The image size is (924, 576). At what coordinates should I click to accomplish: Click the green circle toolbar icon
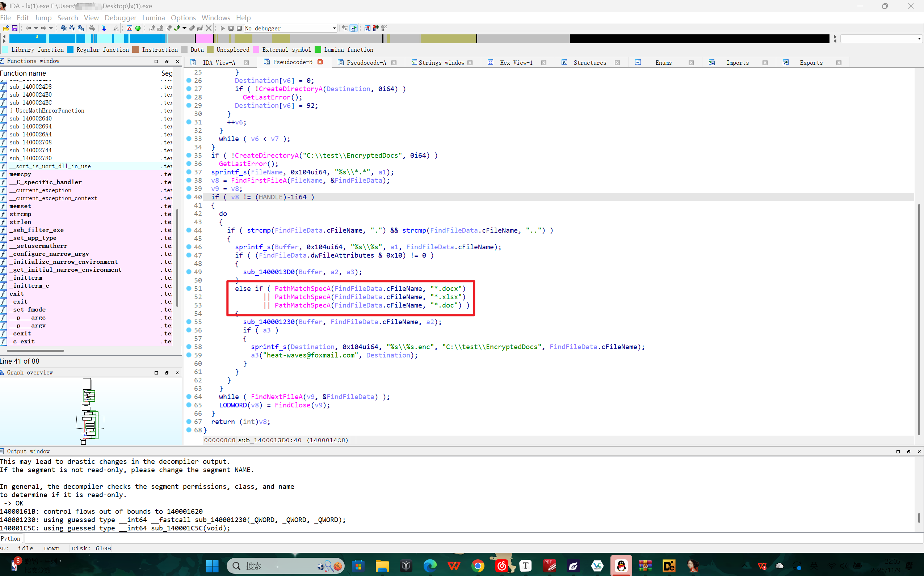(x=138, y=28)
